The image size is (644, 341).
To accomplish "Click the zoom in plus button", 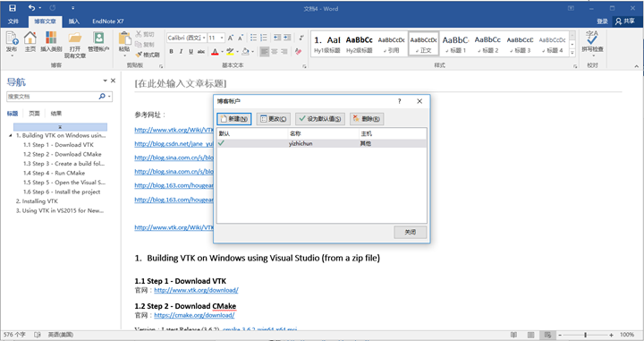I will 612,335.
